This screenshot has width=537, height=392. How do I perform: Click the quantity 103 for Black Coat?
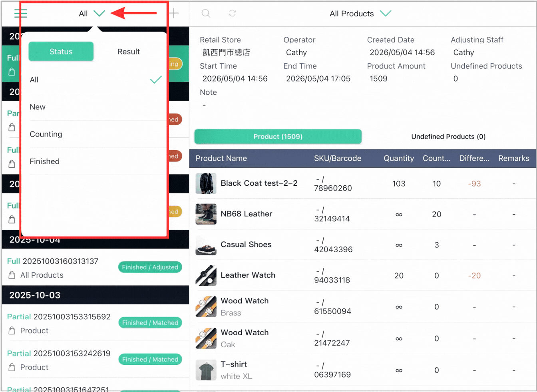point(399,184)
